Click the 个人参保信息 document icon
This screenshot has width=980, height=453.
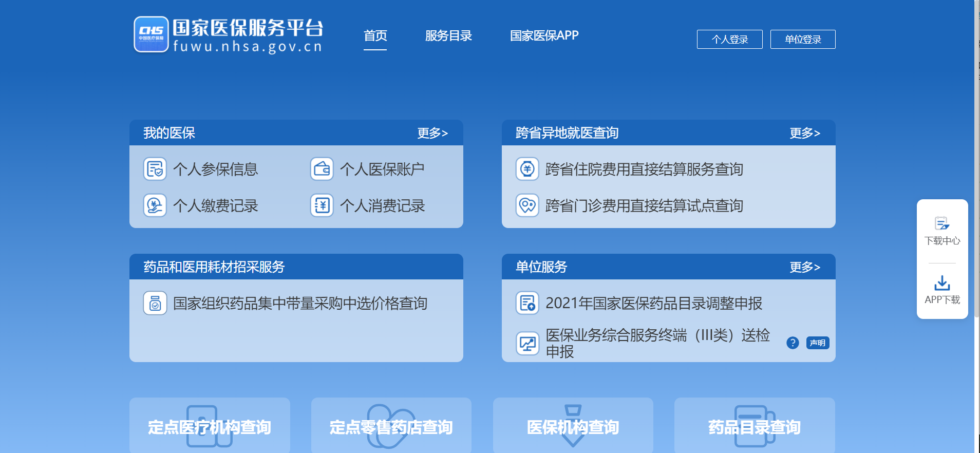click(155, 169)
